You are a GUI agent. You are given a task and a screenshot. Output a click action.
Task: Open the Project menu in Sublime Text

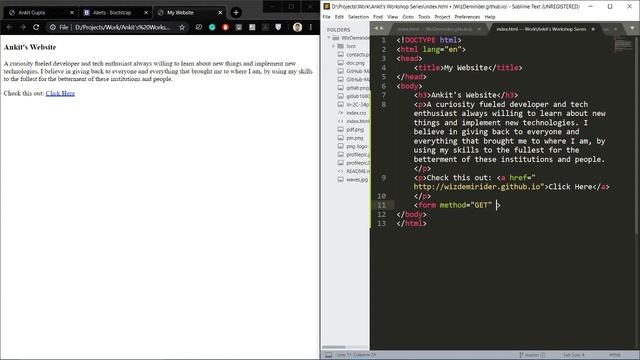[x=442, y=17]
